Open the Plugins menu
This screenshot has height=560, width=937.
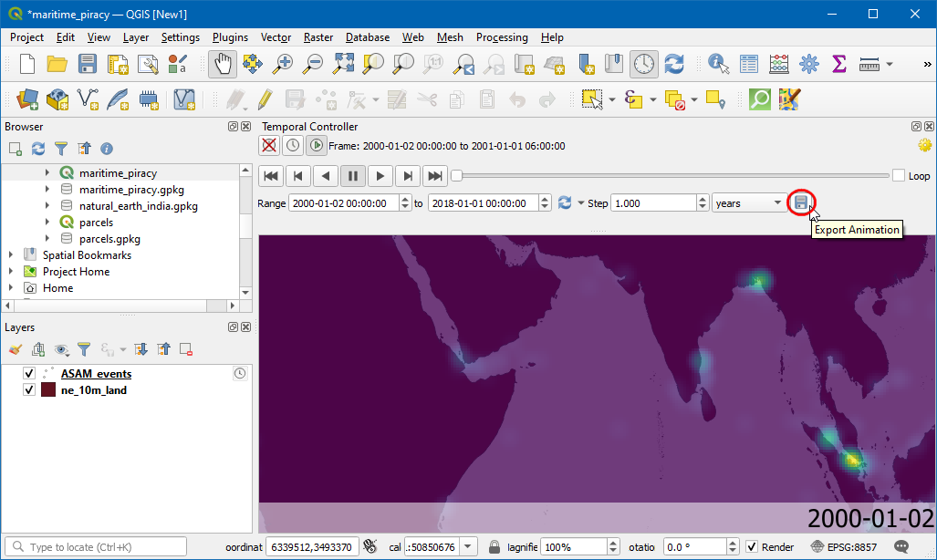(x=230, y=37)
